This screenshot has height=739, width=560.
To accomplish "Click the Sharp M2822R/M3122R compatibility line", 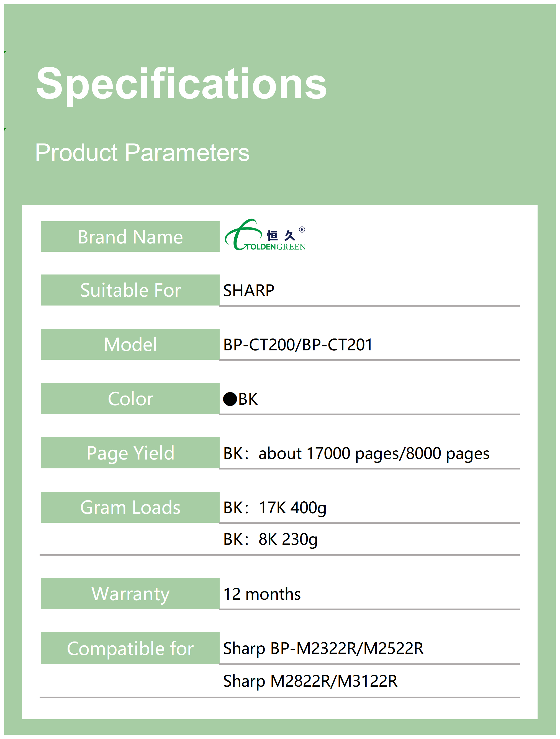I will coord(310,681).
